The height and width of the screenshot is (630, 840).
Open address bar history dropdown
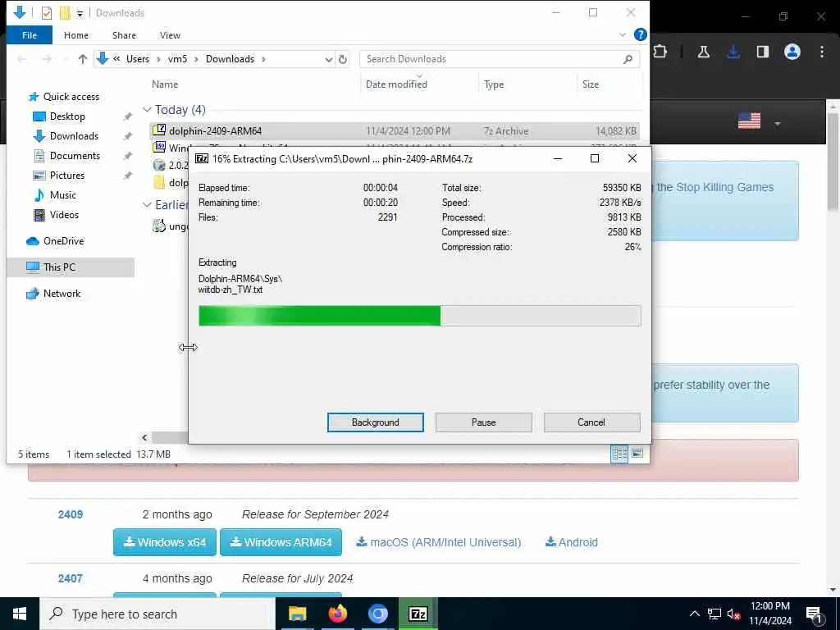click(328, 59)
